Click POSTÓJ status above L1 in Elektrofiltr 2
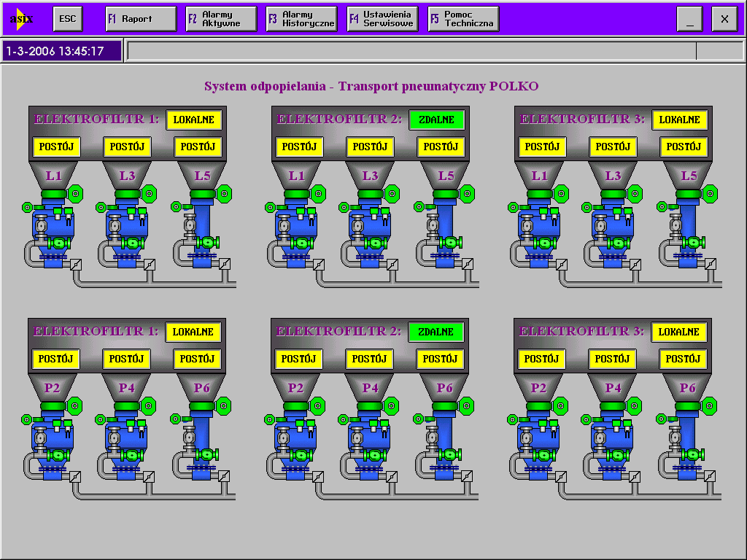Screen dimensions: 747x560 click(x=299, y=147)
